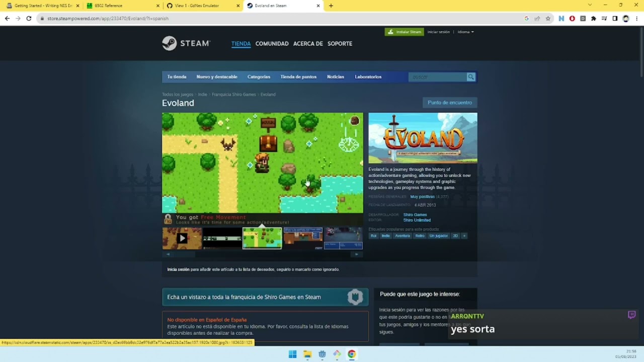Viewport: 644px width, 362px height.
Task: Click the search magnifier icon in store nav
Action: [x=471, y=77]
